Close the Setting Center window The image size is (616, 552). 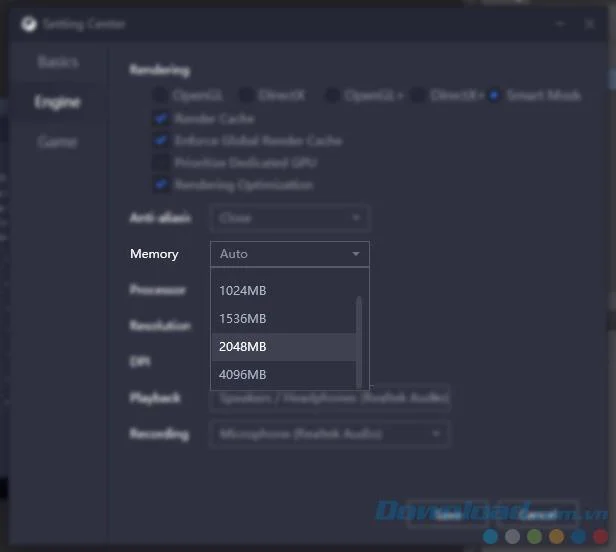589,24
